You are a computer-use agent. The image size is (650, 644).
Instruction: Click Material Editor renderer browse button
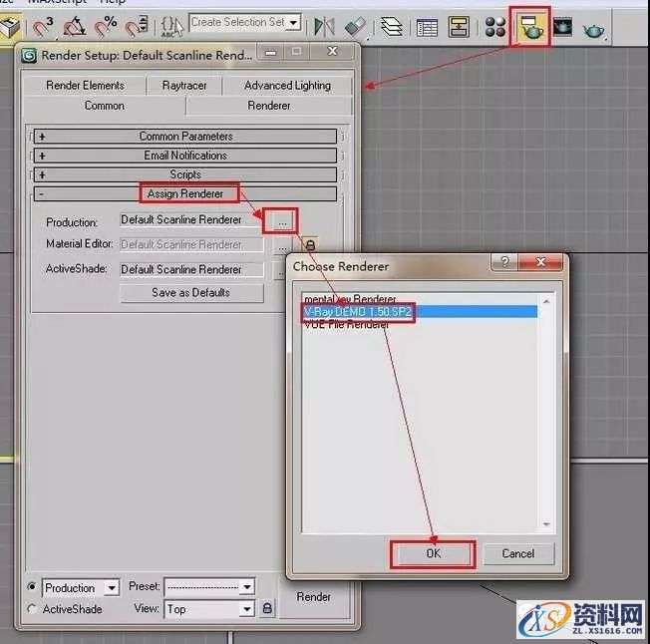(x=282, y=246)
